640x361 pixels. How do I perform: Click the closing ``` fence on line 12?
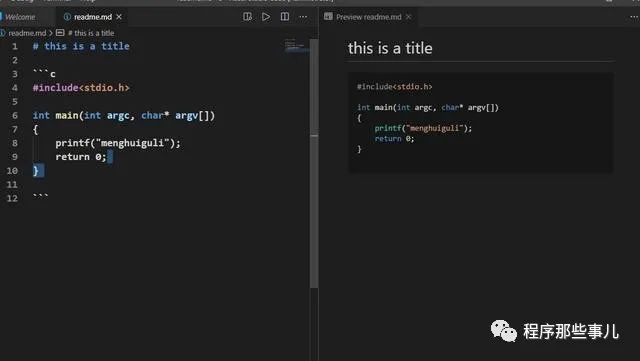40,196
